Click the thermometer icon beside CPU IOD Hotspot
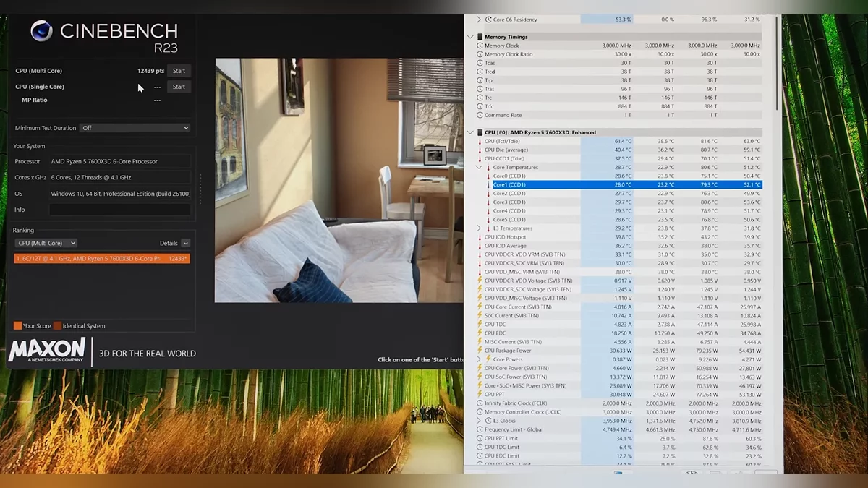Viewport: 868px width, 488px height. click(x=480, y=237)
